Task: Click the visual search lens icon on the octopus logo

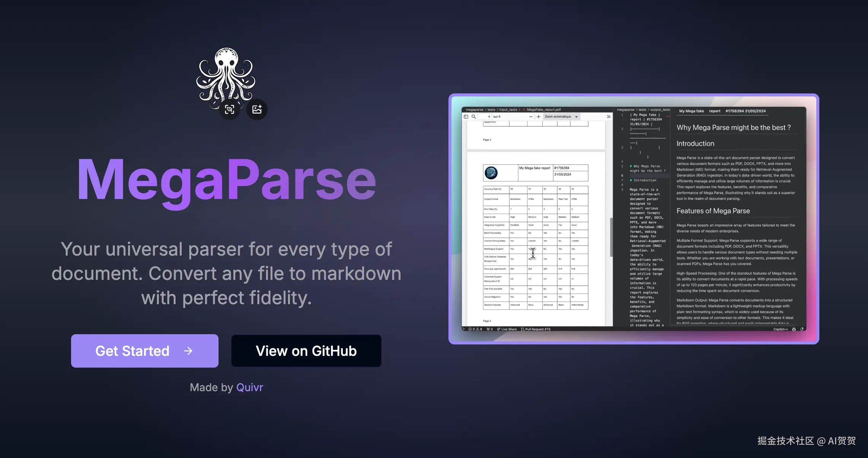Action: pyautogui.click(x=230, y=110)
